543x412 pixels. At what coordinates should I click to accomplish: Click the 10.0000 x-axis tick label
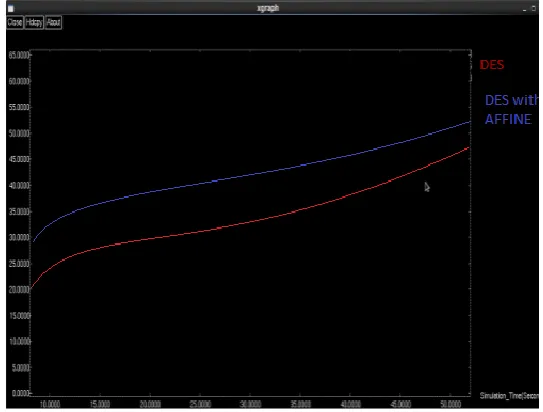click(50, 404)
